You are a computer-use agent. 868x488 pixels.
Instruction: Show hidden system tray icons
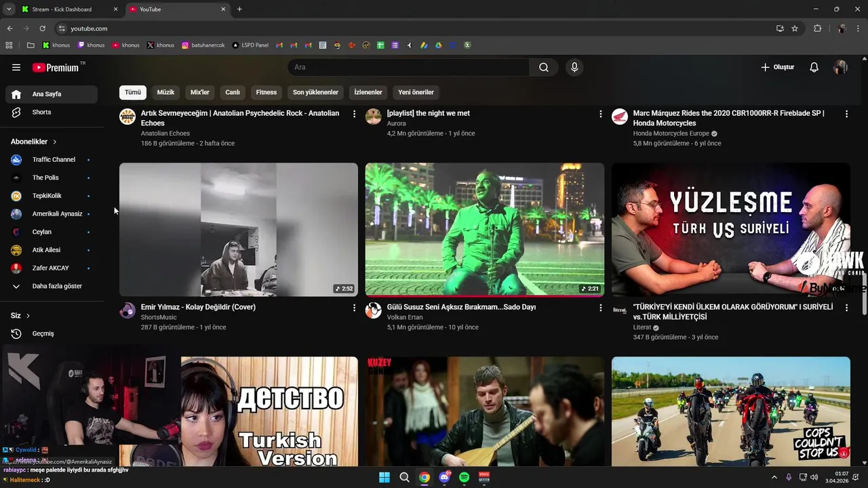(774, 477)
